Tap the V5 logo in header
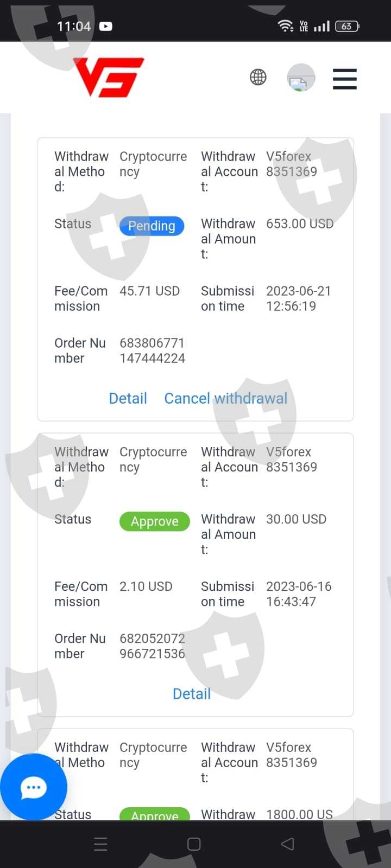Image resolution: width=391 pixels, height=868 pixels. (x=109, y=77)
